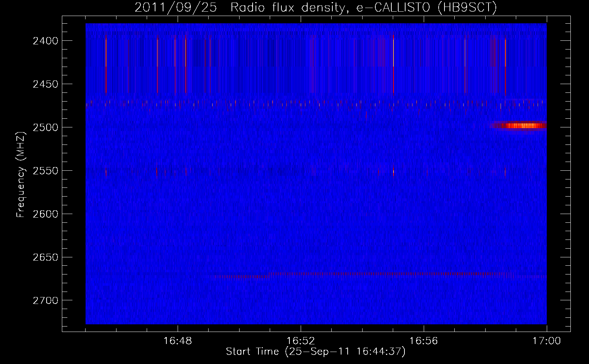Click the 2400 frequency tick label

pyautogui.click(x=46, y=41)
